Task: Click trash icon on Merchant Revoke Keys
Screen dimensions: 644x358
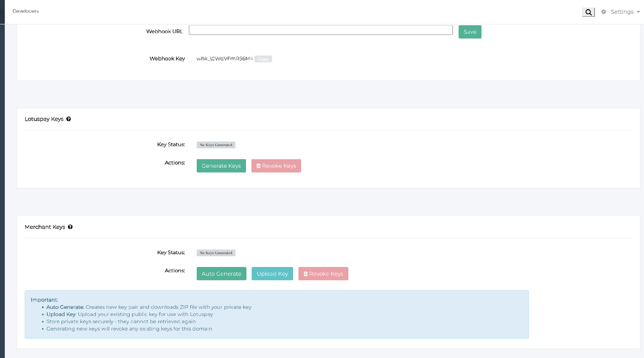Action: [305, 274]
